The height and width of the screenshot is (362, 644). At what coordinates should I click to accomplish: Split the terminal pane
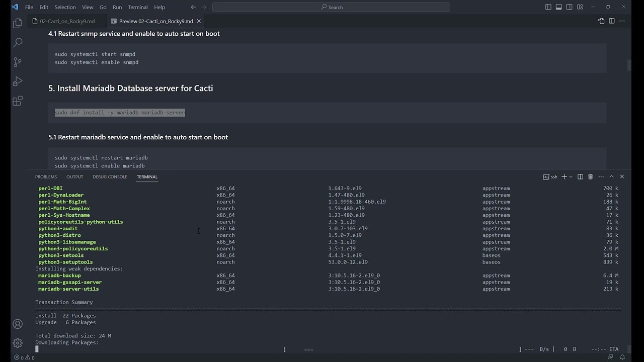580,177
